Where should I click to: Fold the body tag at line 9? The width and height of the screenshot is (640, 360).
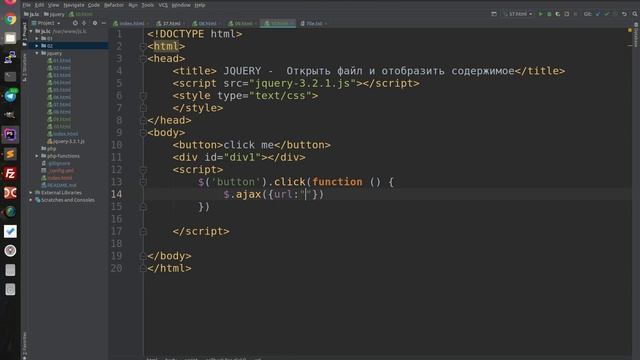point(143,133)
